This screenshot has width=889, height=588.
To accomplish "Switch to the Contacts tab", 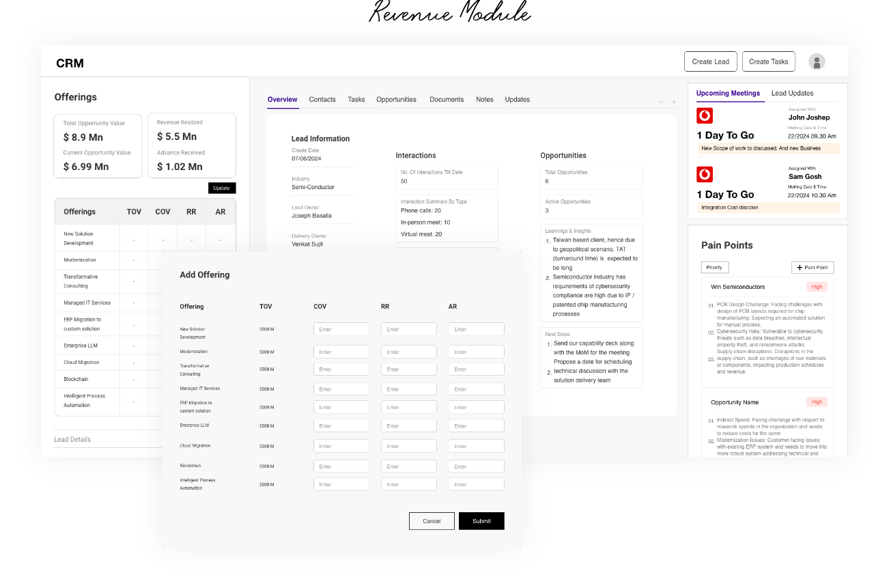I will tap(322, 100).
